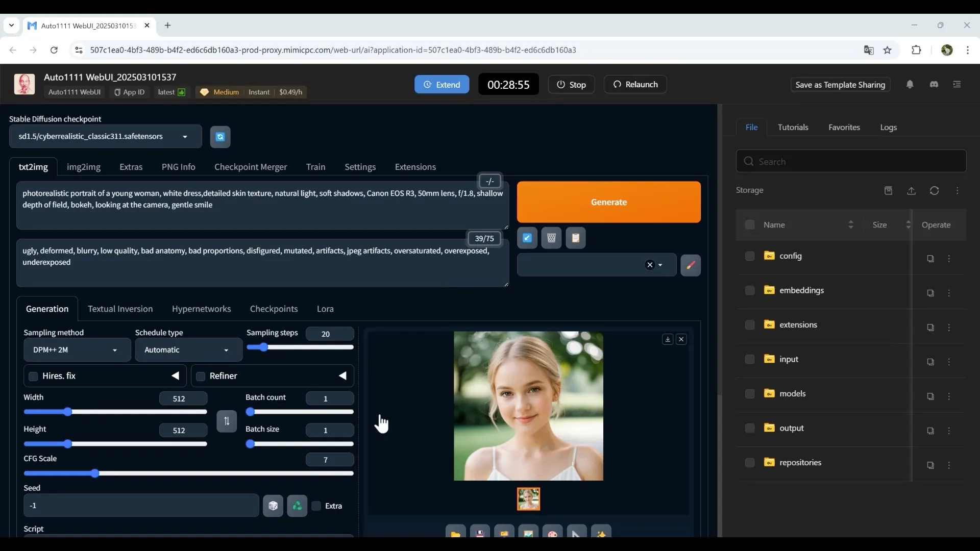
Task: Tick the Extra seed checkbox
Action: pos(316,506)
